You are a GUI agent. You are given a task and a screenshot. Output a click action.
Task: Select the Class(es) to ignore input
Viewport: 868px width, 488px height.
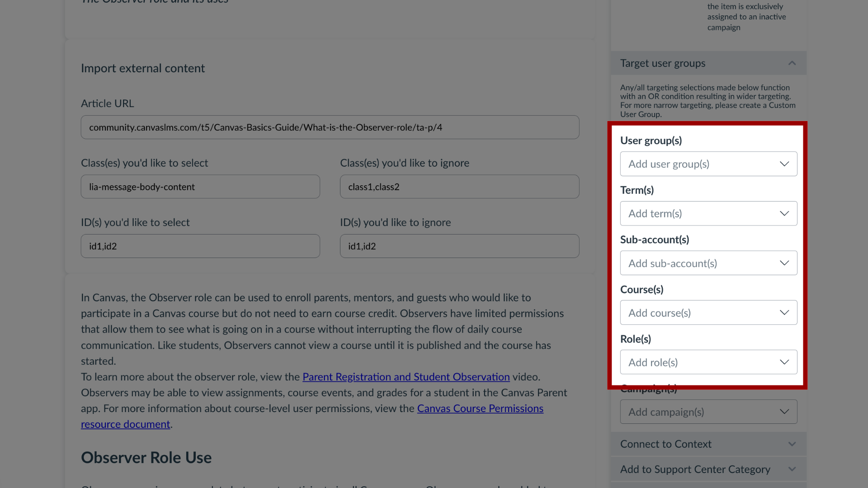[x=459, y=187]
